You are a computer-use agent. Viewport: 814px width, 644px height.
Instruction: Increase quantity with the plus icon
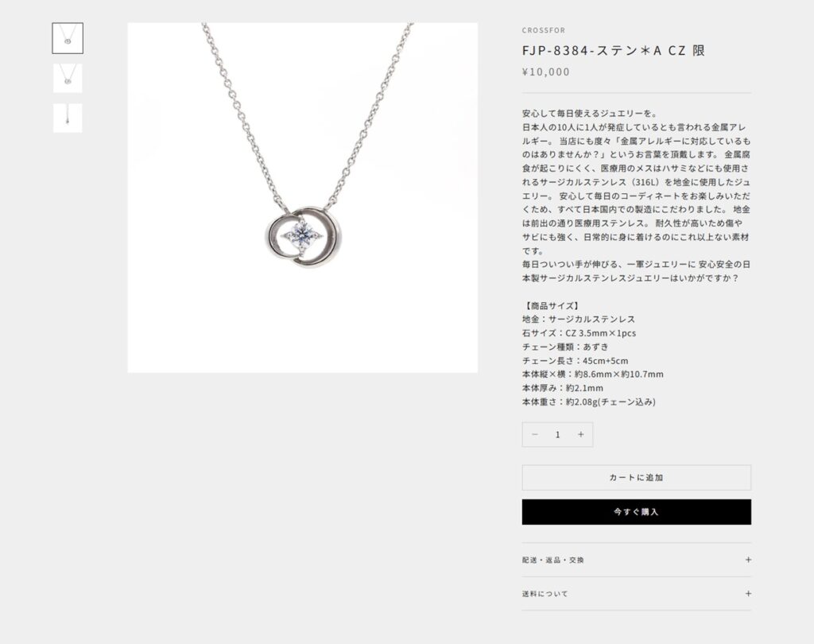(581, 435)
